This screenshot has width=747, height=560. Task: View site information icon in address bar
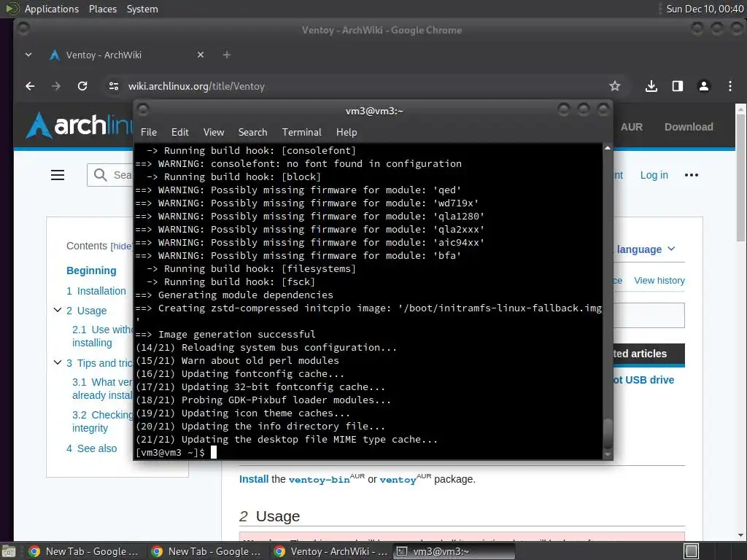[x=113, y=86]
